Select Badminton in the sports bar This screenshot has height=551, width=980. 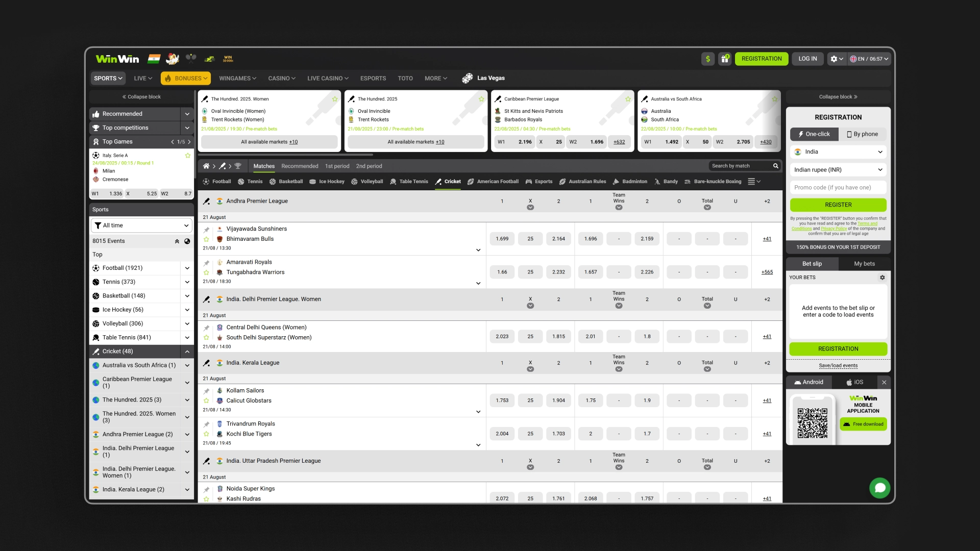point(630,182)
